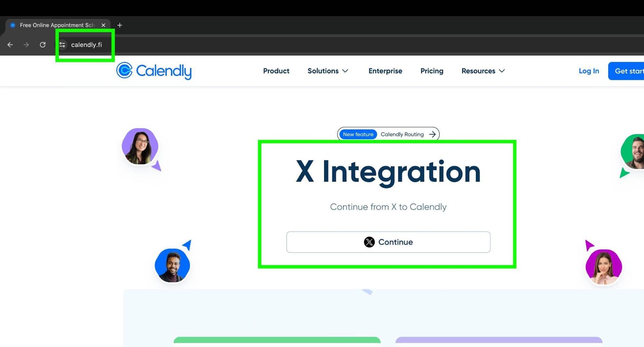The height and width of the screenshot is (347, 644).
Task: Click the New feature badge
Action: (x=358, y=134)
